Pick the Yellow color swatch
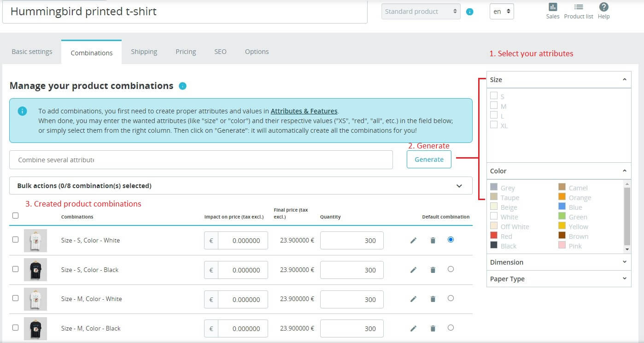This screenshot has height=343, width=644. pyautogui.click(x=562, y=226)
